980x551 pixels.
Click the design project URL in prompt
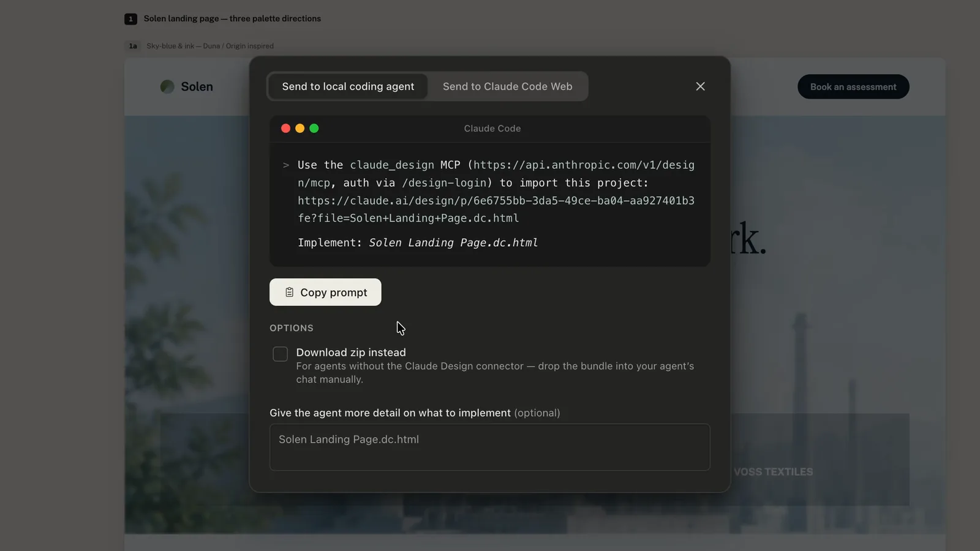click(496, 209)
